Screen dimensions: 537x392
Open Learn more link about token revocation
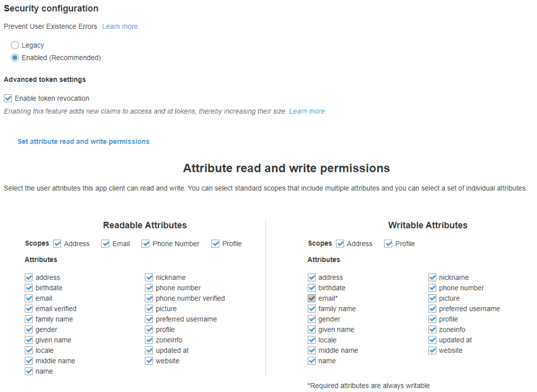pos(307,111)
